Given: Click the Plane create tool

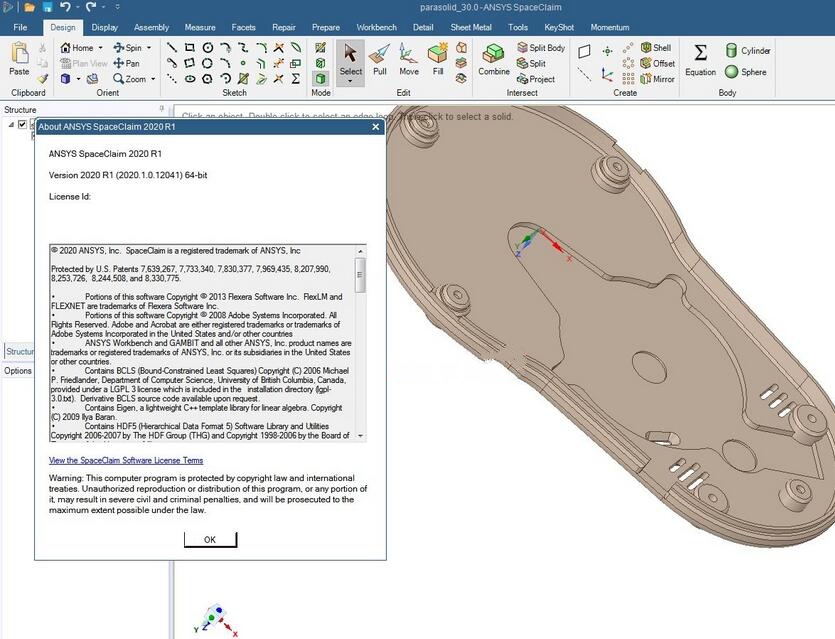Looking at the screenshot, I should tap(584, 51).
